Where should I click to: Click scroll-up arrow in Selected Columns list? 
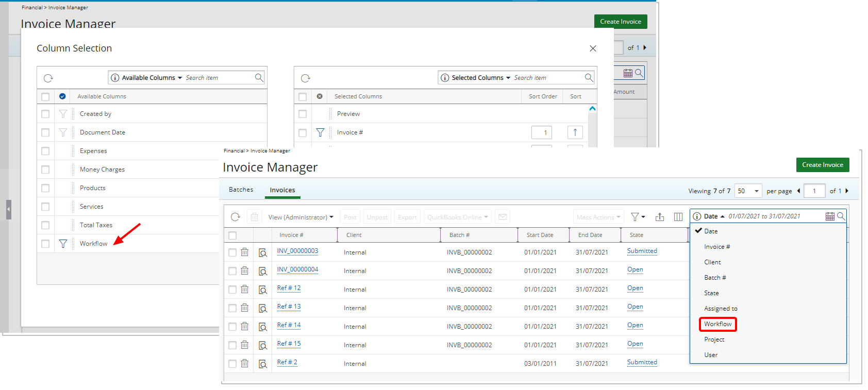click(x=592, y=109)
